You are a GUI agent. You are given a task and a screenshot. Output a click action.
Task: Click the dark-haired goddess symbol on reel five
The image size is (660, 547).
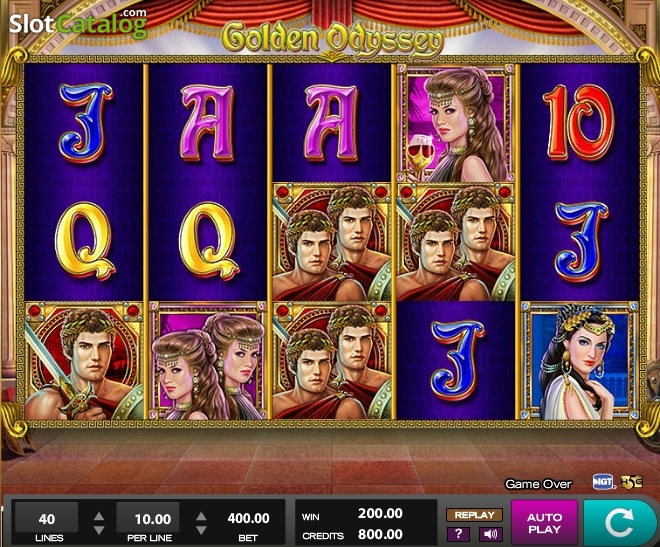coord(579,361)
